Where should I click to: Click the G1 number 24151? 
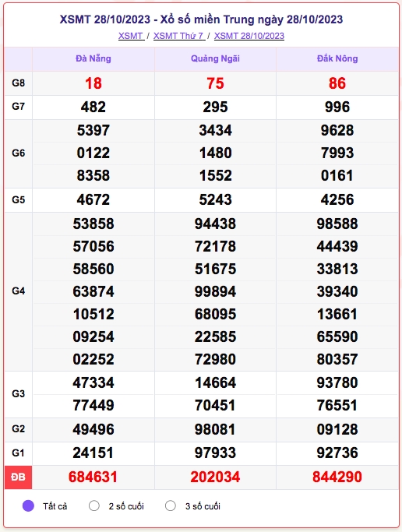point(93,453)
